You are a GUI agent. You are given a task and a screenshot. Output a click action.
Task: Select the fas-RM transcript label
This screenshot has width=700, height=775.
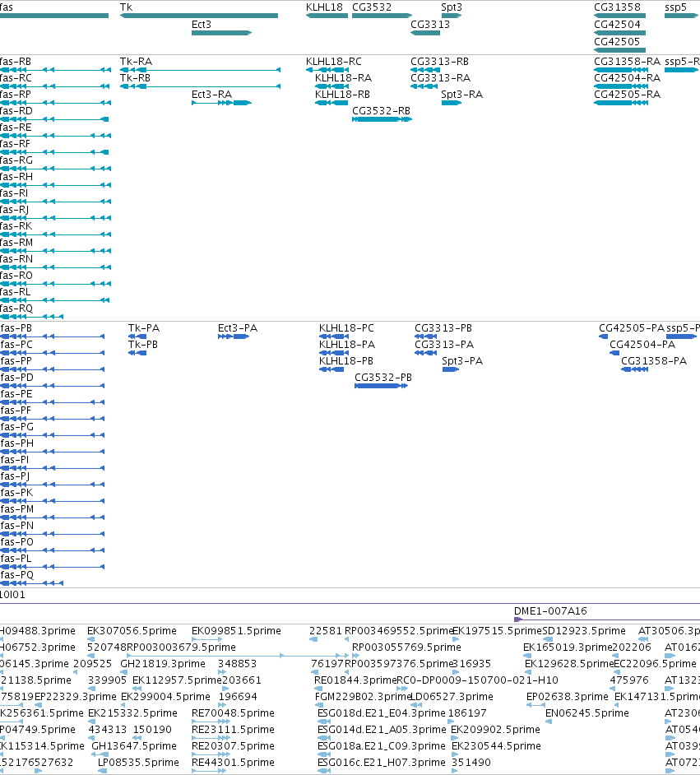pyautogui.click(x=16, y=243)
